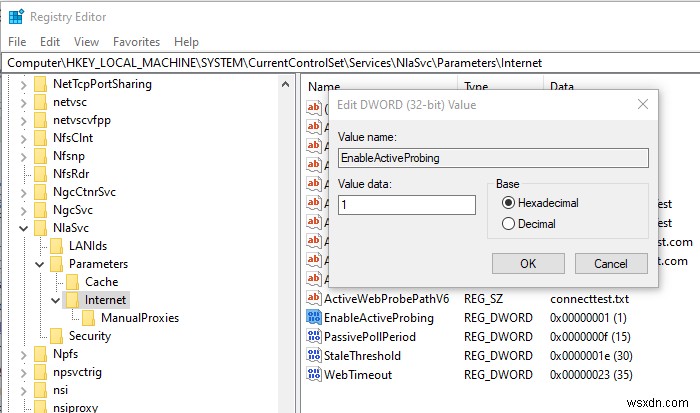Select the WebTimeout value name
The width and height of the screenshot is (700, 413).
click(x=358, y=375)
